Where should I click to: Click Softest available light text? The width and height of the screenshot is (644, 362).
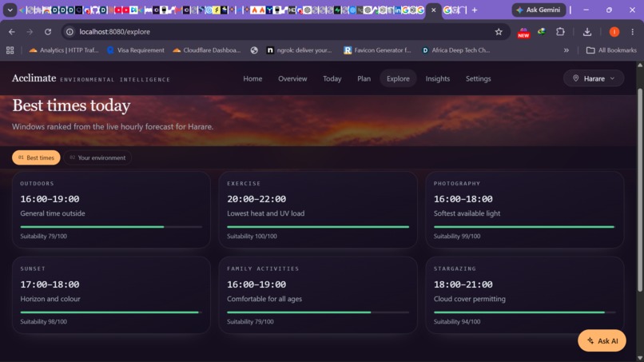[x=467, y=213]
